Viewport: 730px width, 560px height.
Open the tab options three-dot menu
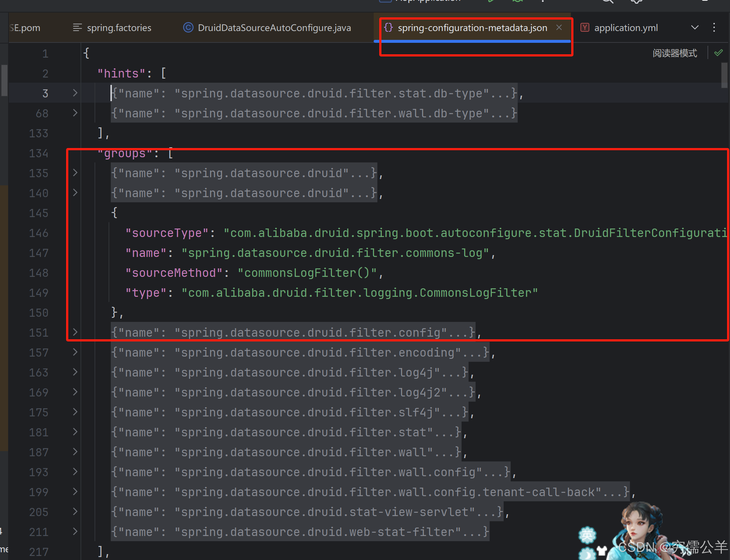(x=714, y=27)
